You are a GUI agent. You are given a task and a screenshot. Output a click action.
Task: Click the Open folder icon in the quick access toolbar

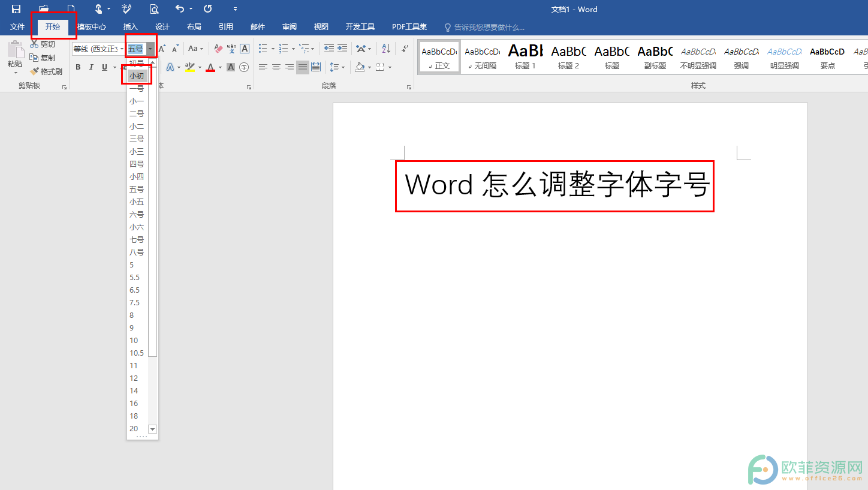tap(44, 9)
